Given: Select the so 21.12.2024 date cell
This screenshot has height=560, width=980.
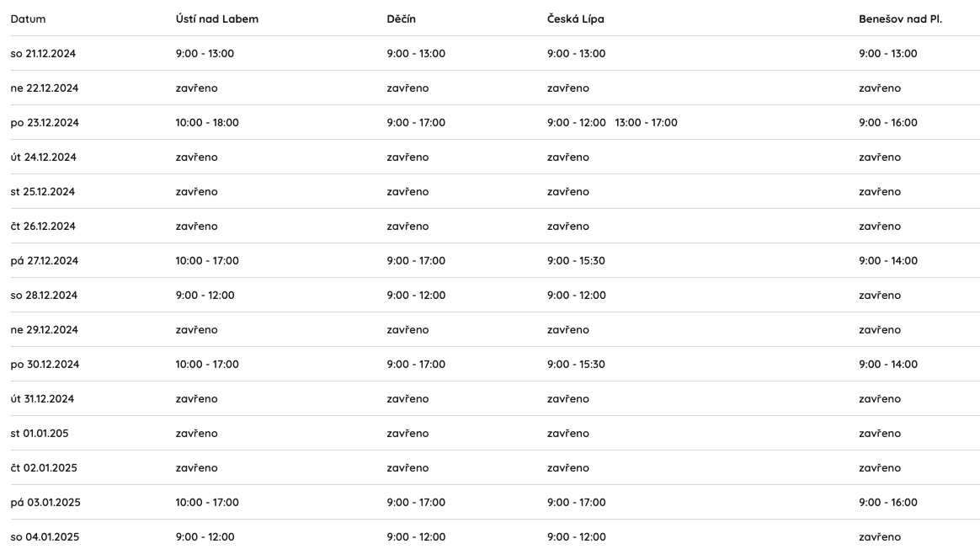Looking at the screenshot, I should point(43,54).
